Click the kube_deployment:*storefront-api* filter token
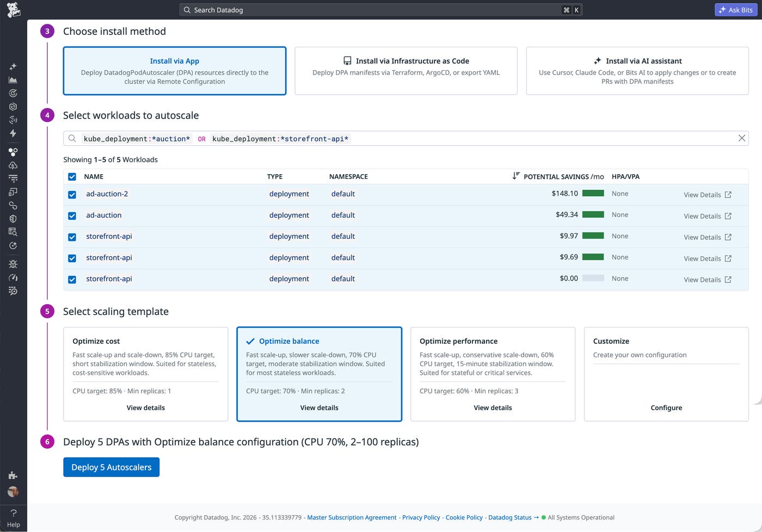762x532 pixels. 280,139
